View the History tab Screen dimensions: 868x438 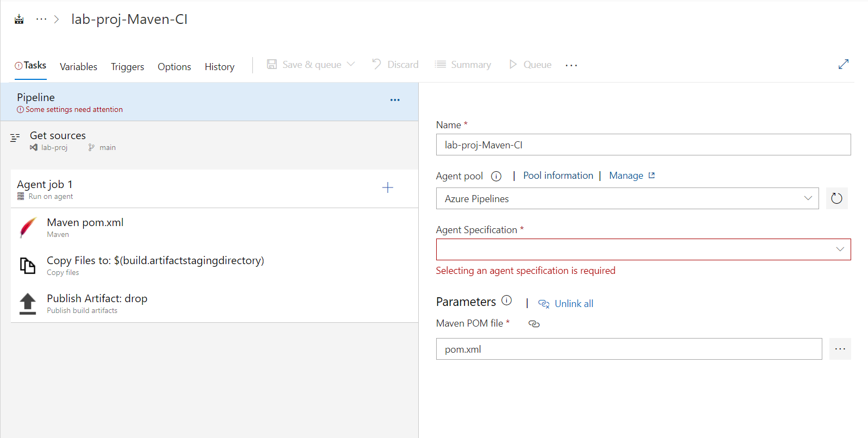pos(220,67)
